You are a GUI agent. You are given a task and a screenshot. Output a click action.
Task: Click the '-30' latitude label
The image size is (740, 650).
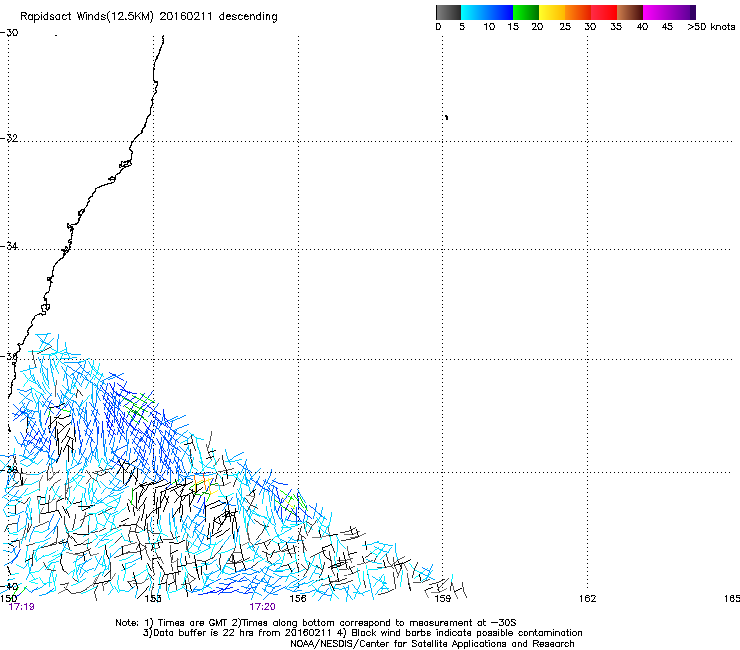coord(9,33)
